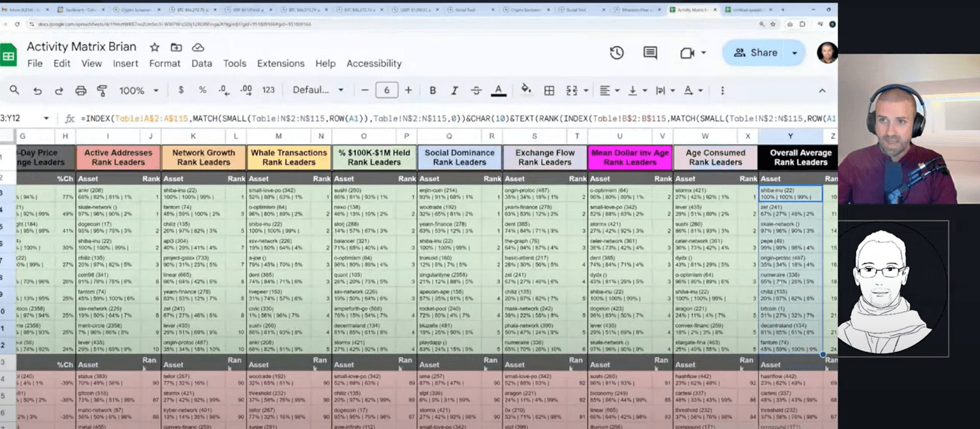Toggle italic formatting

[x=454, y=91]
